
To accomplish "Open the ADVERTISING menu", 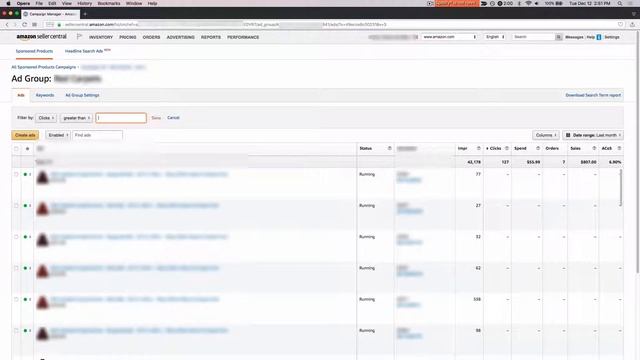I will 180,37.
